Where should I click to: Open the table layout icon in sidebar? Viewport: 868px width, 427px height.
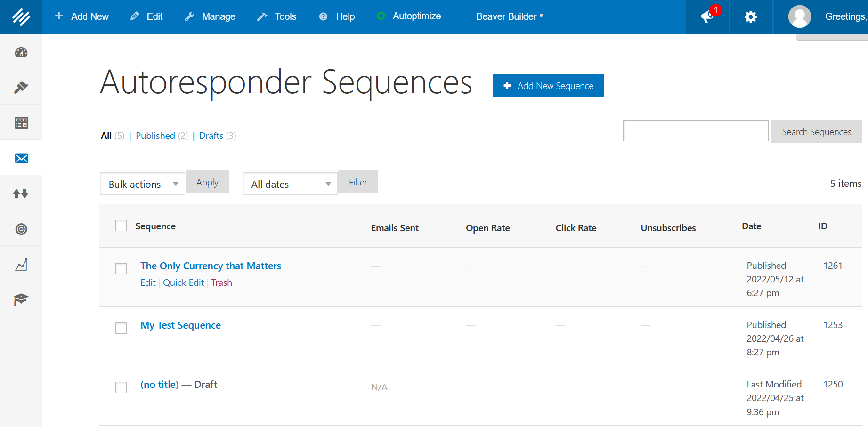coord(21,123)
